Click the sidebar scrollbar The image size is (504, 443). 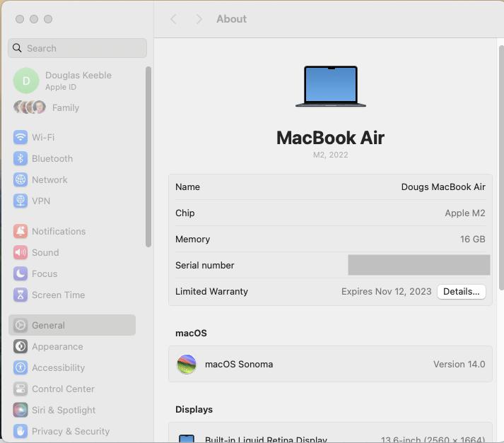coord(148,157)
